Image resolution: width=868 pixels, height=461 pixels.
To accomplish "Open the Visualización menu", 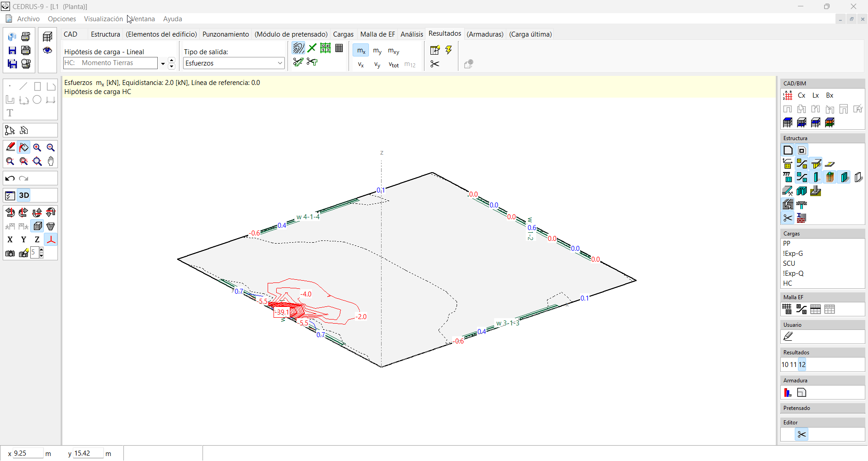I will [x=103, y=19].
